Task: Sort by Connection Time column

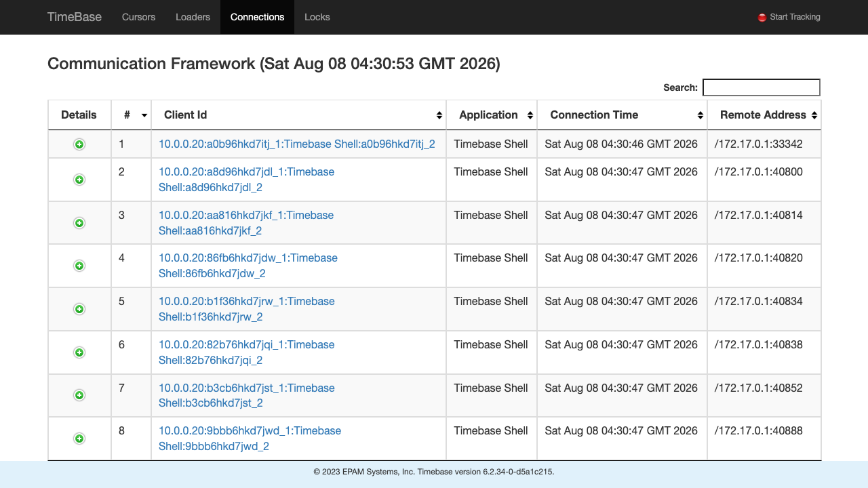Action: 623,115
